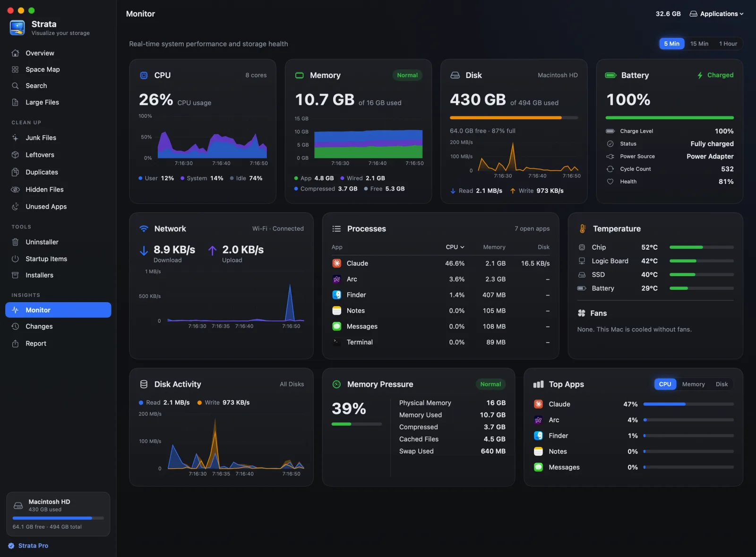Viewport: 756px width, 557px height.
Task: Click the Claude app icon in Processes
Action: (x=337, y=263)
